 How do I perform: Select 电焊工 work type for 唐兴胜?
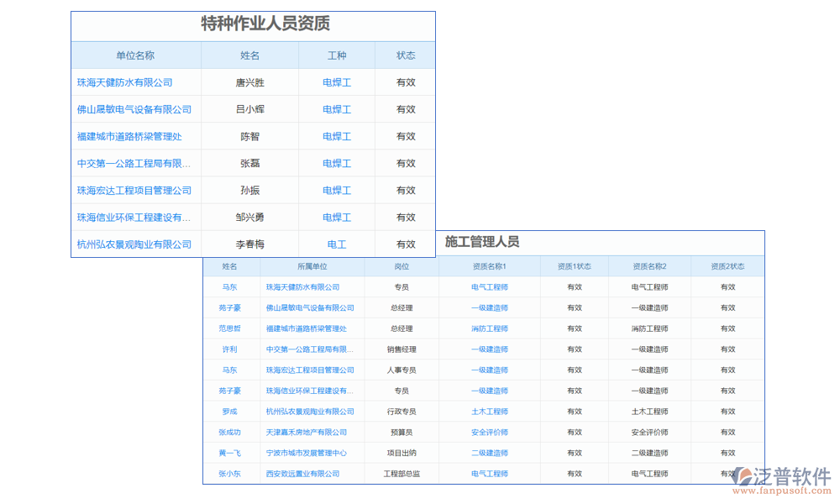[337, 82]
